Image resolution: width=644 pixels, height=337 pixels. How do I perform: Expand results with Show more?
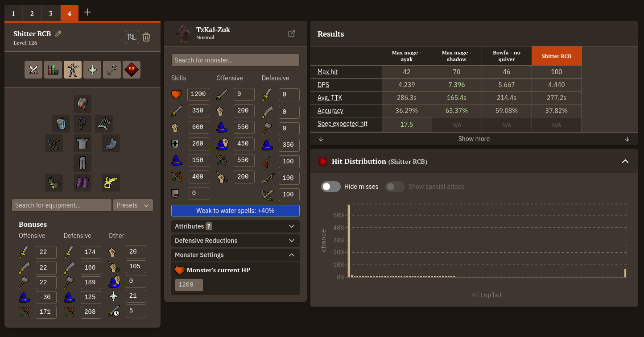pyautogui.click(x=474, y=139)
